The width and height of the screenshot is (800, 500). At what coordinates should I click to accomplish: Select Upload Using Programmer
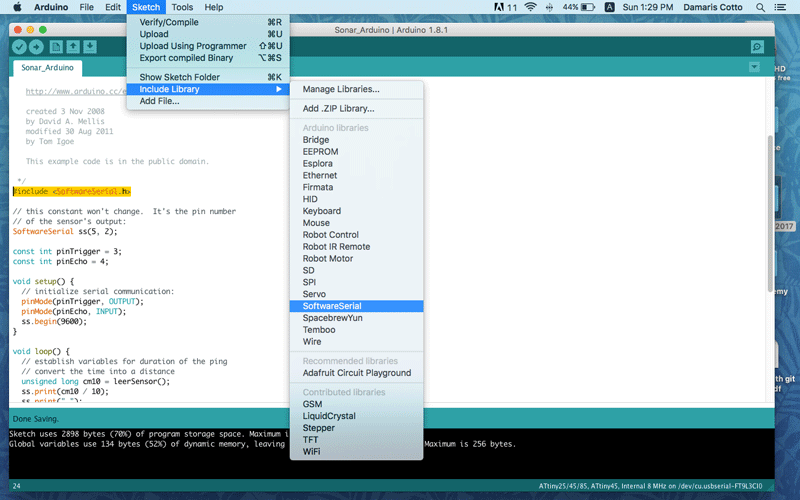(x=208, y=46)
